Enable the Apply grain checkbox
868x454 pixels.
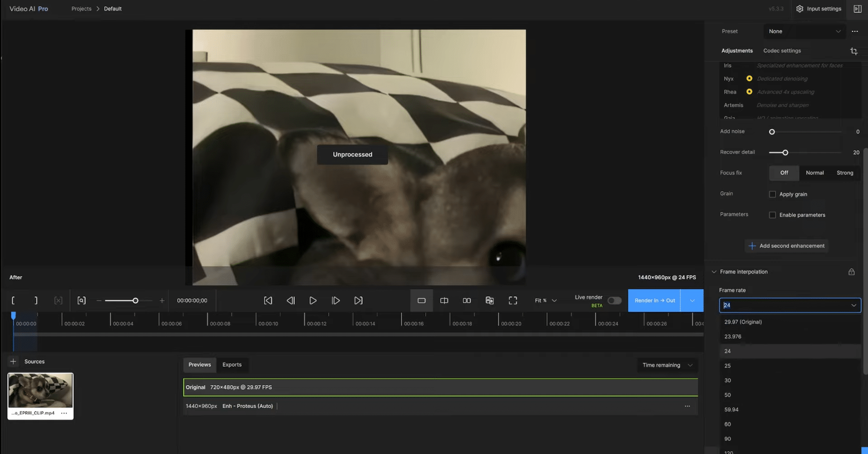[773, 194]
